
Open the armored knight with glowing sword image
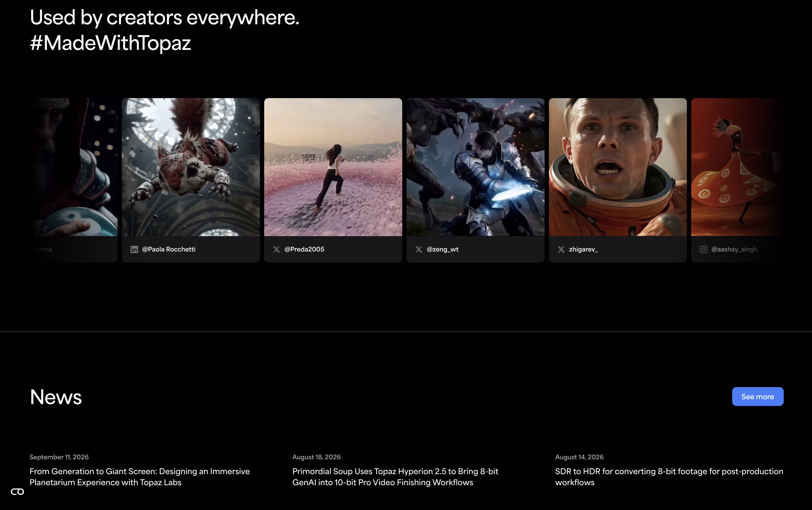pyautogui.click(x=476, y=167)
